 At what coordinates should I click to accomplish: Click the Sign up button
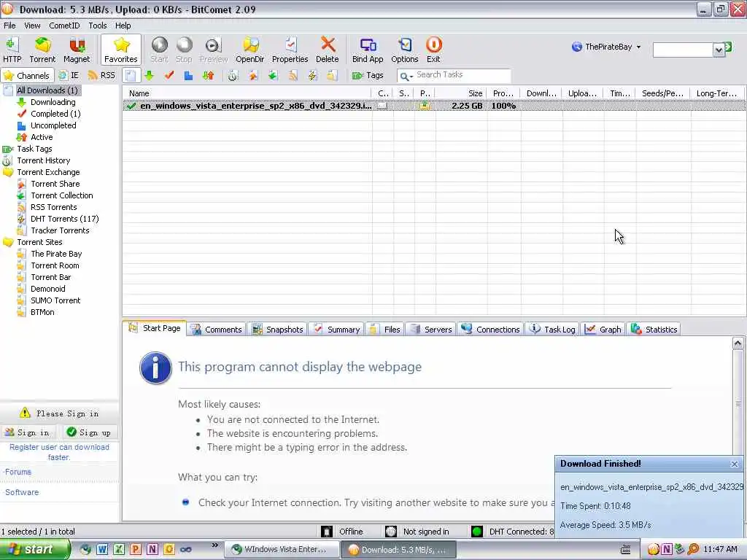(x=90, y=432)
